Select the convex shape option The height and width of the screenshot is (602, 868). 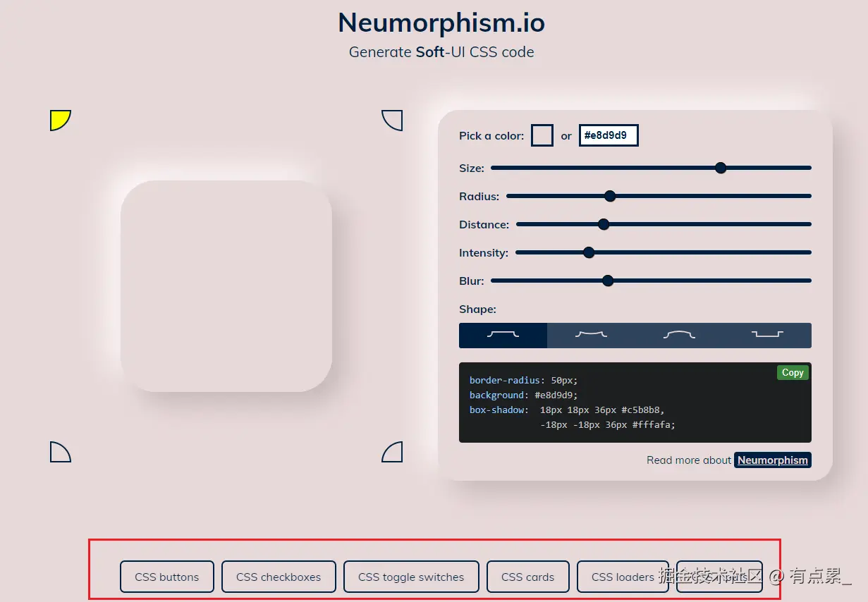tap(679, 336)
